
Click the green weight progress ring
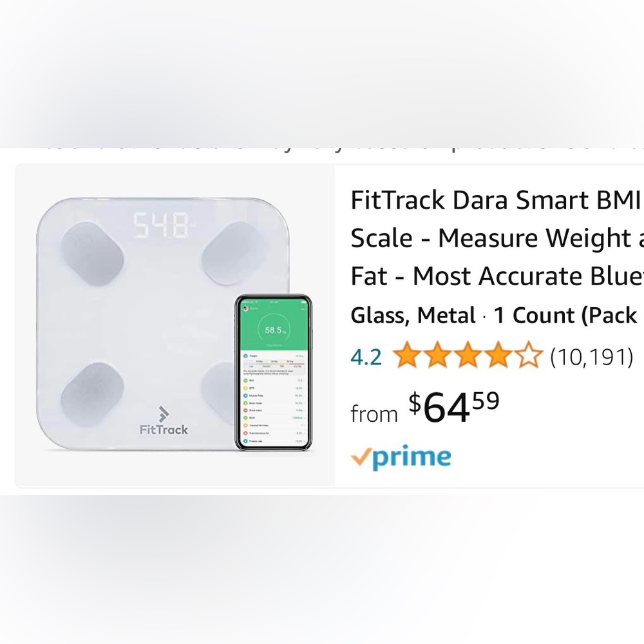click(x=274, y=329)
